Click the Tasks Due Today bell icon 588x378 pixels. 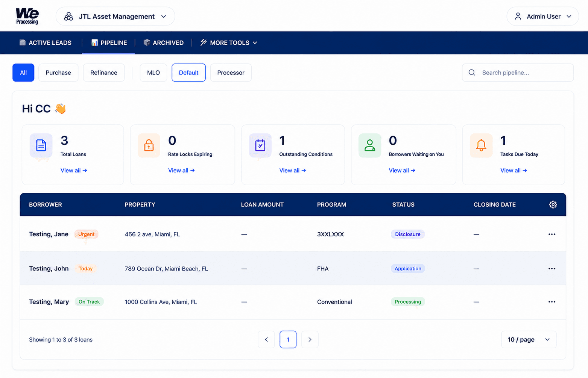[481, 145]
